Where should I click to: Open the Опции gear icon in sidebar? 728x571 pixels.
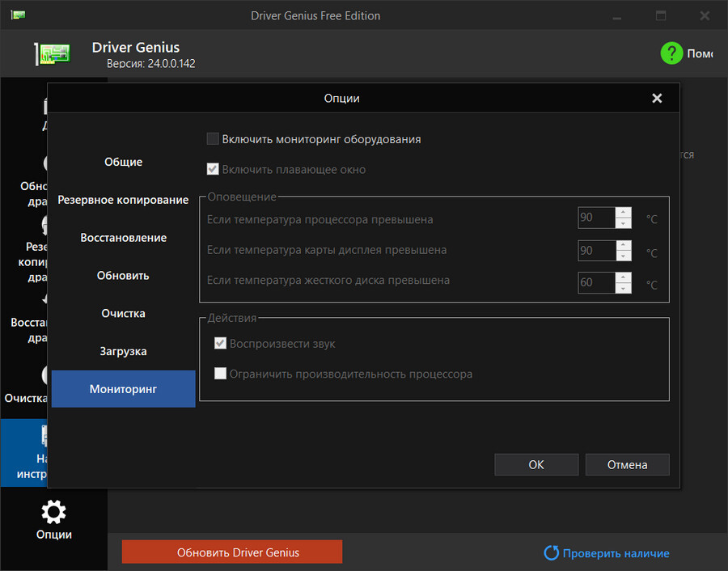54,512
